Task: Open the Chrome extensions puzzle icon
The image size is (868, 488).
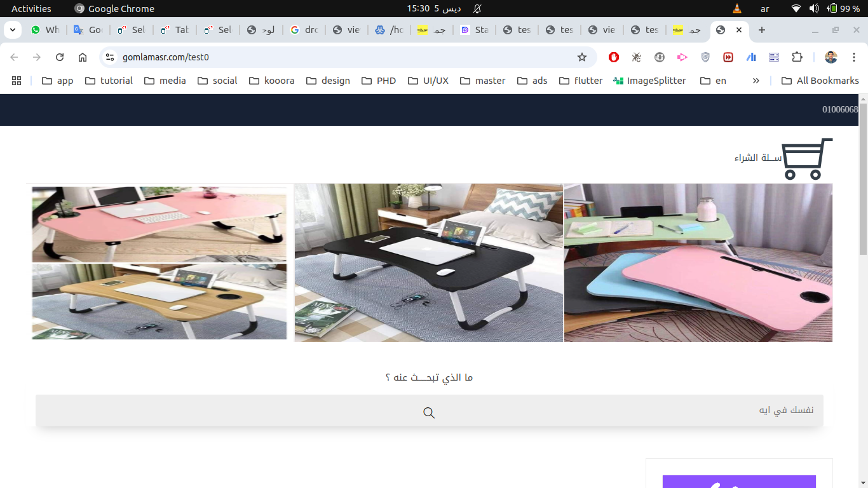Action: pos(797,57)
